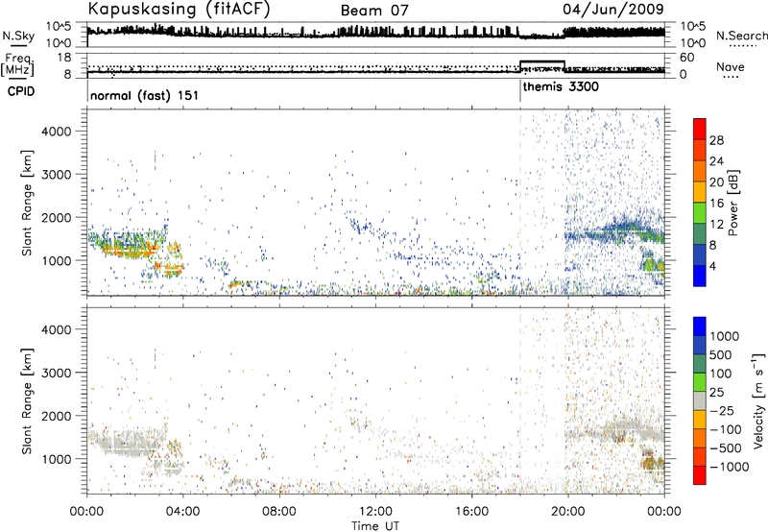Click the blue bottom segment of power color bar
The image size is (768, 532).
700,276
